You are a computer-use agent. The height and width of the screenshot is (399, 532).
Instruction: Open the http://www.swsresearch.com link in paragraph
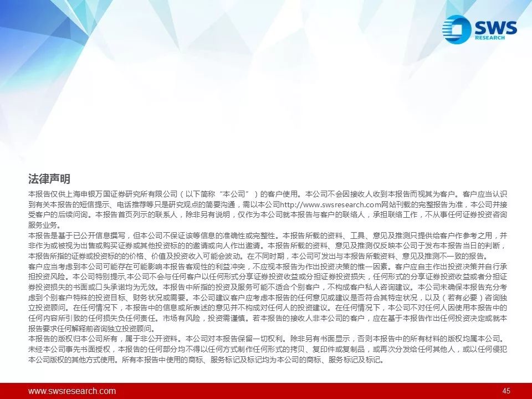pos(323,204)
